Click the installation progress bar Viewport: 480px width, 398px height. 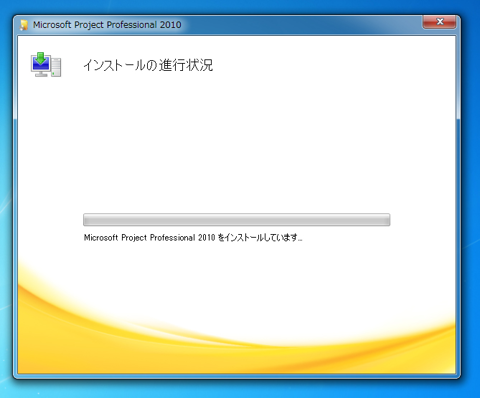(x=237, y=220)
